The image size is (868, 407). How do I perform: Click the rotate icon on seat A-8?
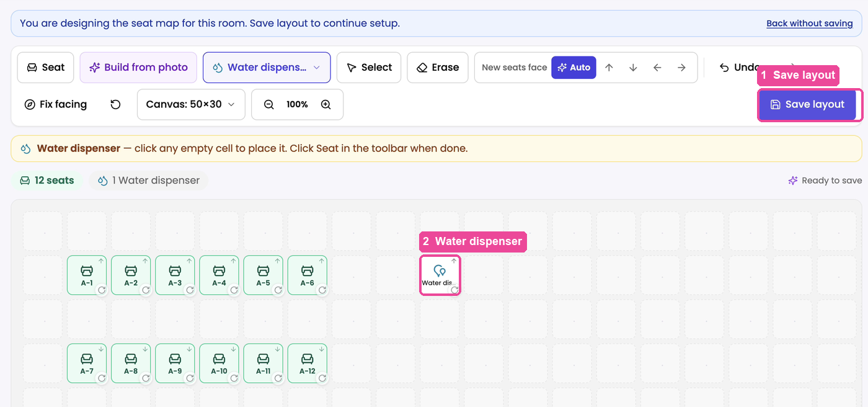click(146, 378)
